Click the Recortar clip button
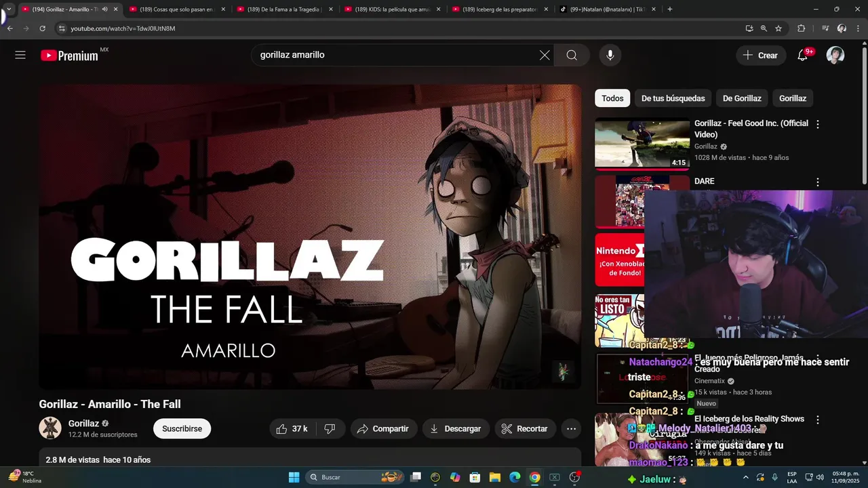Screen dimensions: 868x488 (525, 428)
